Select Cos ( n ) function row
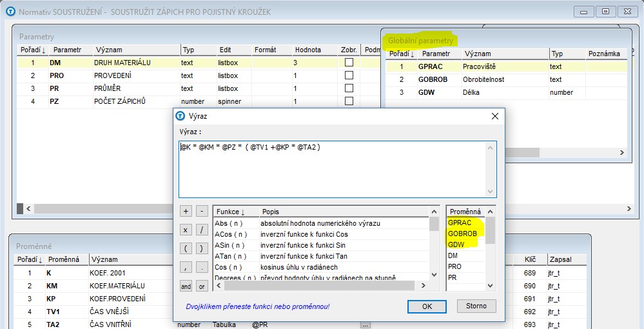The image size is (644, 329). tap(321, 267)
